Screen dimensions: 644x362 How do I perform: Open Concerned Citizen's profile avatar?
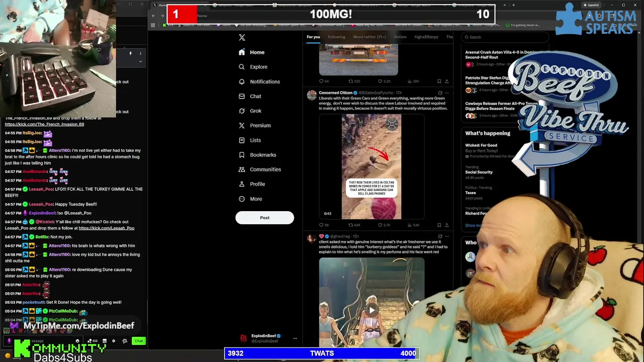(312, 95)
